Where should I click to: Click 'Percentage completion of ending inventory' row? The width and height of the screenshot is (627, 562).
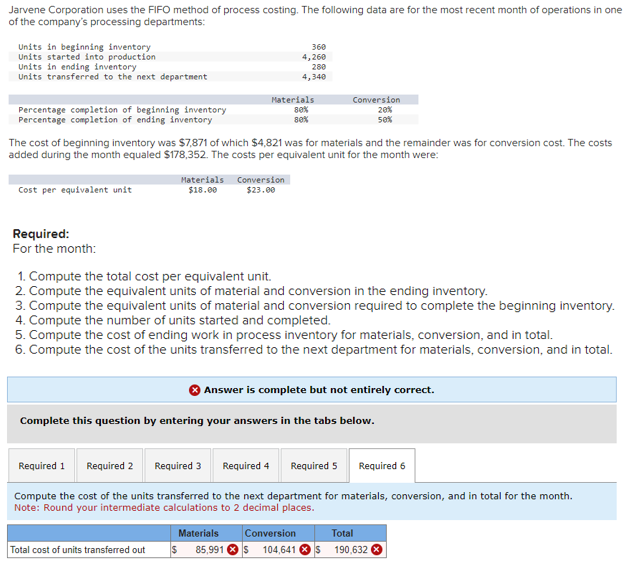(214, 120)
